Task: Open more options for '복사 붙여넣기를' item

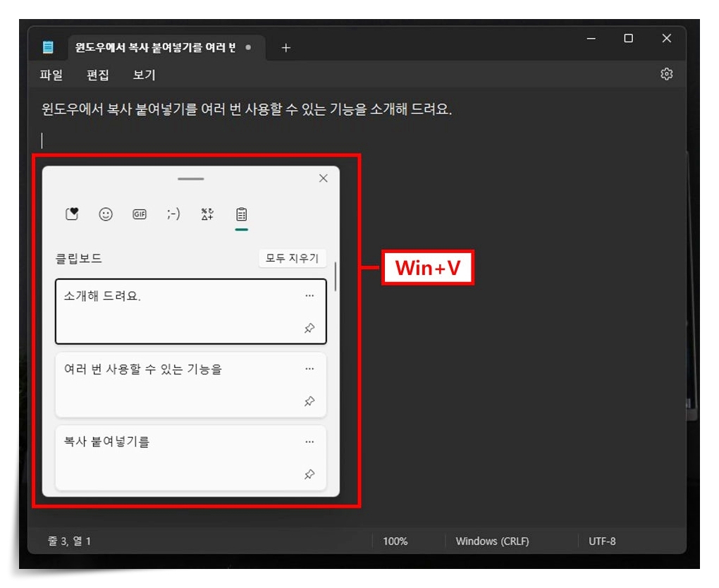Action: tap(309, 441)
